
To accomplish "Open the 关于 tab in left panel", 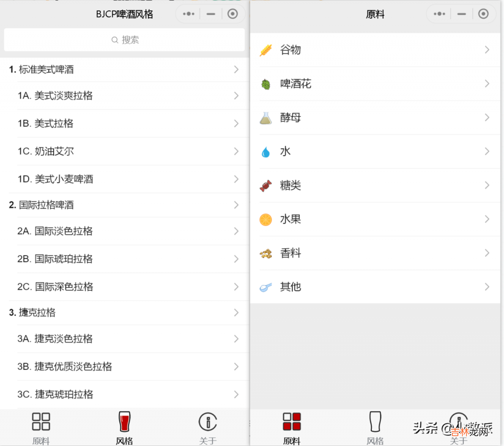I will pyautogui.click(x=208, y=427).
